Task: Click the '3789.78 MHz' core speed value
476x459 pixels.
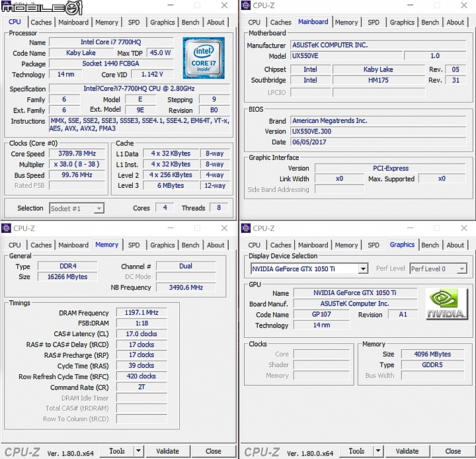Action: coord(77,153)
